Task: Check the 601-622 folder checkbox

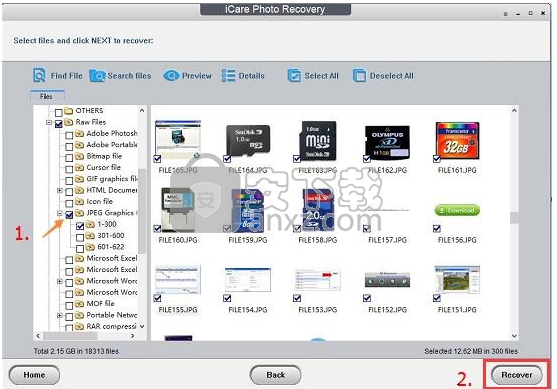Action: click(x=80, y=248)
